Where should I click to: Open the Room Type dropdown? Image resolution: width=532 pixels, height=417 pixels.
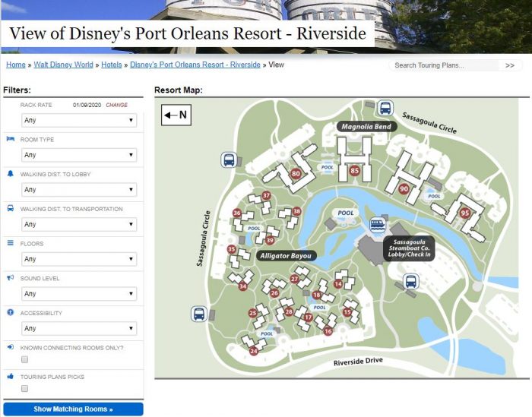pos(79,155)
